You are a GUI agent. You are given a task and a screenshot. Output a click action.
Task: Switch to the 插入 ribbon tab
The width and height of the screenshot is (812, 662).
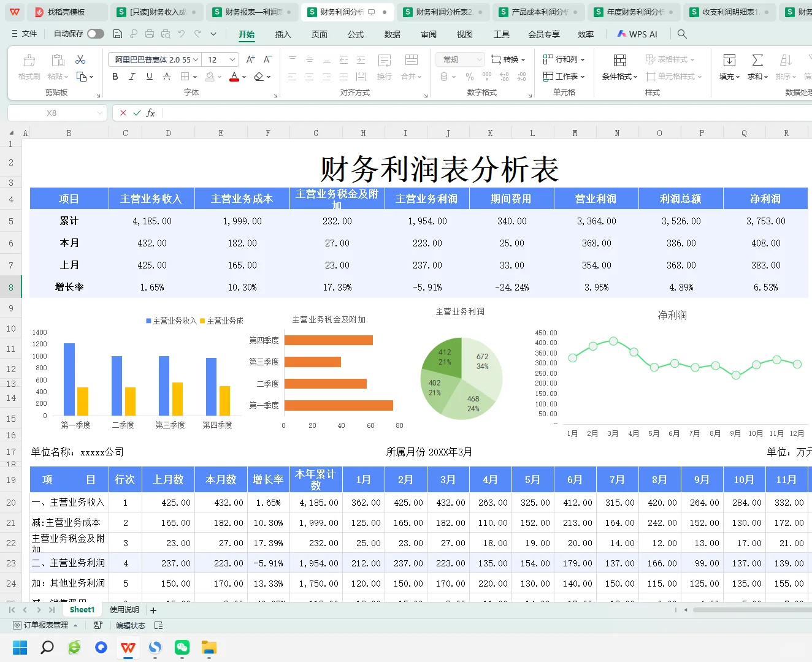[x=283, y=34]
